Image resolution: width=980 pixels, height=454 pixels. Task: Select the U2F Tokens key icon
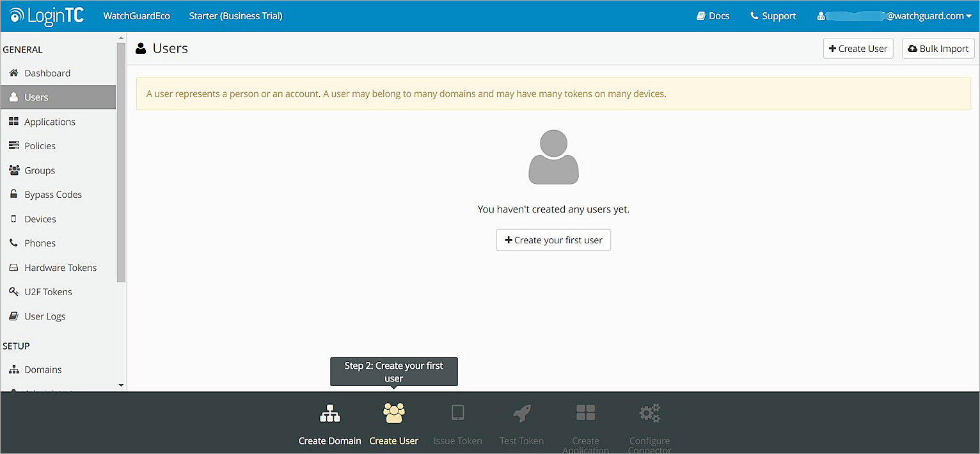tap(14, 291)
